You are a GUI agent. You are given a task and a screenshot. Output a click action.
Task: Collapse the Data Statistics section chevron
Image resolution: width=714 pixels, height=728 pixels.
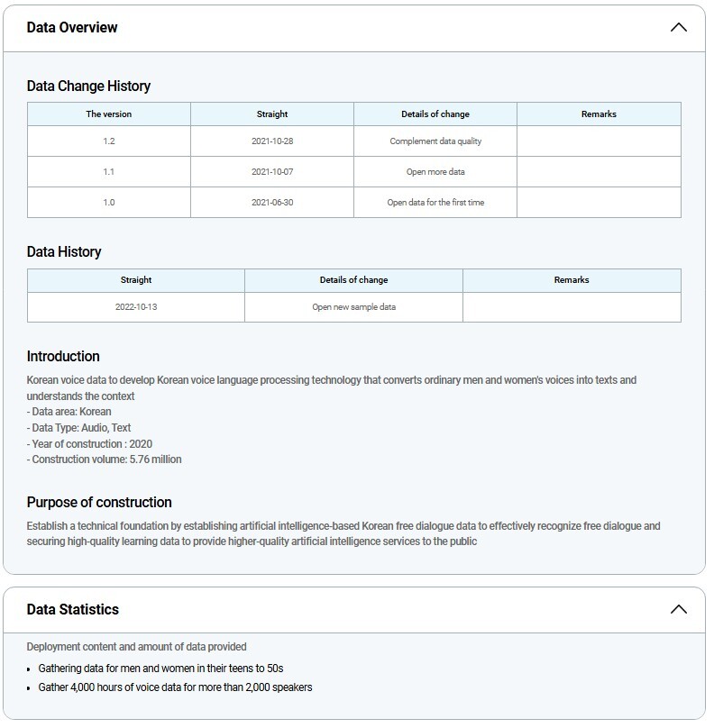coord(679,609)
